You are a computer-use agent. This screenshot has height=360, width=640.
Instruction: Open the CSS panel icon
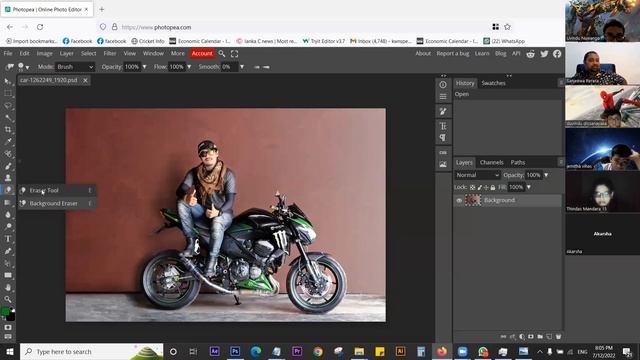[x=443, y=152]
